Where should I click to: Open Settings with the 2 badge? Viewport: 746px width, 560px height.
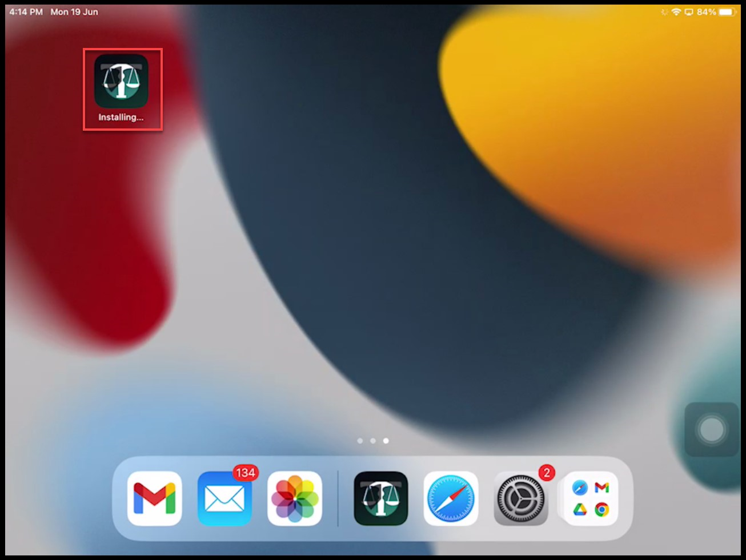521,498
